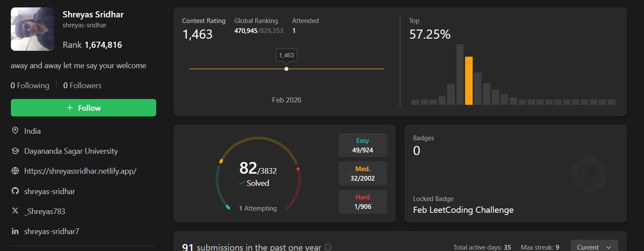Open the Current year dropdown
Screen dimensions: 644x251
click(594, 247)
